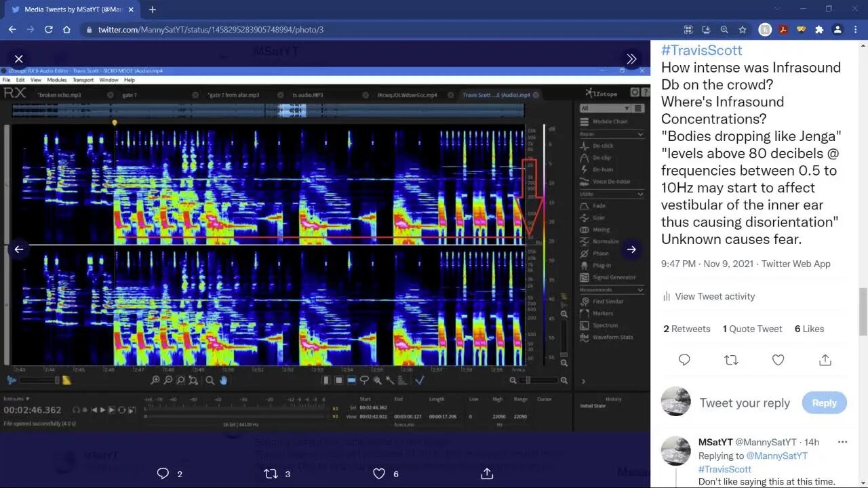Click the share icon in the tweet sidebar
868x488 pixels.
[x=825, y=360]
